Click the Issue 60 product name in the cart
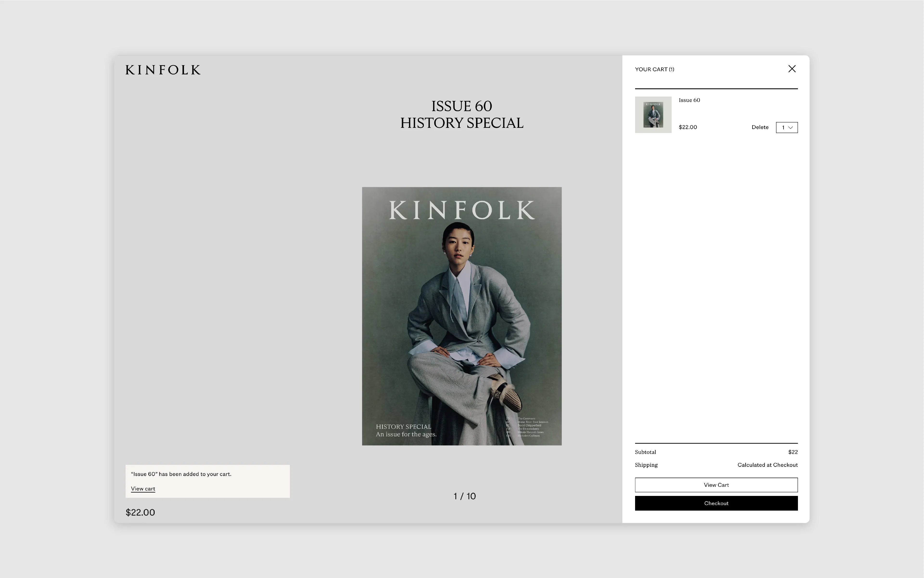This screenshot has width=924, height=578. click(689, 100)
